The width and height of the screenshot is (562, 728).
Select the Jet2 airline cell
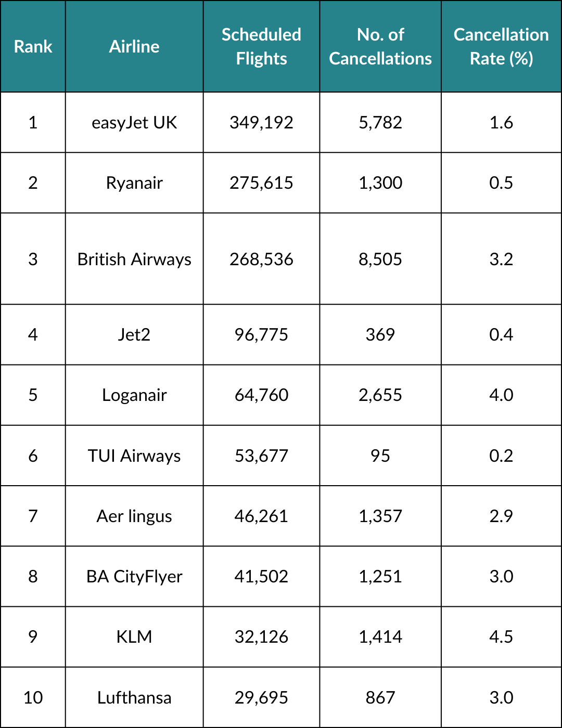[134, 334]
